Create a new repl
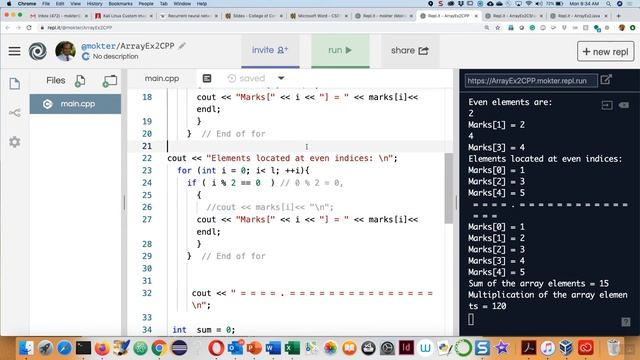The image size is (640, 360). pyautogui.click(x=605, y=52)
